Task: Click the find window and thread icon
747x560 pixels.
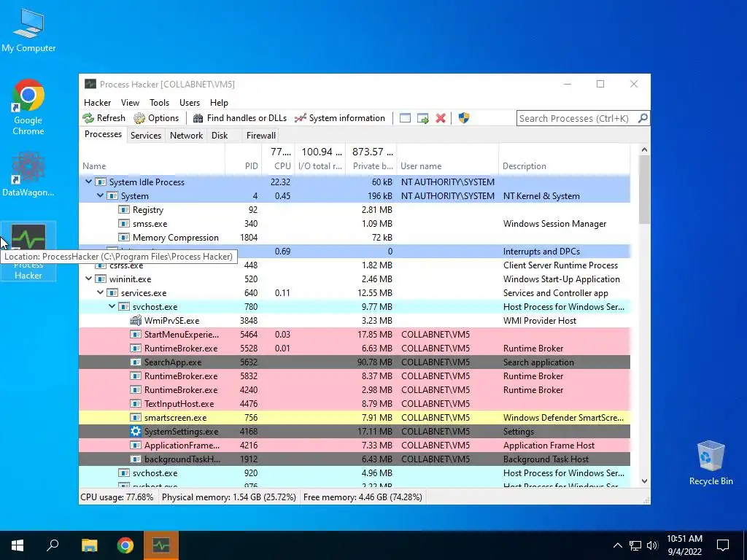Action: [422, 118]
